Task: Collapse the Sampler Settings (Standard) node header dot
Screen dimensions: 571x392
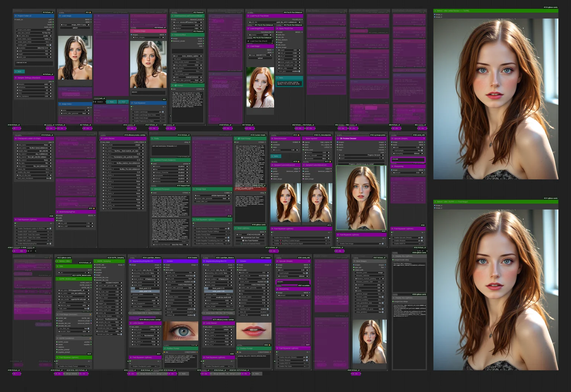Action: tap(16, 78)
